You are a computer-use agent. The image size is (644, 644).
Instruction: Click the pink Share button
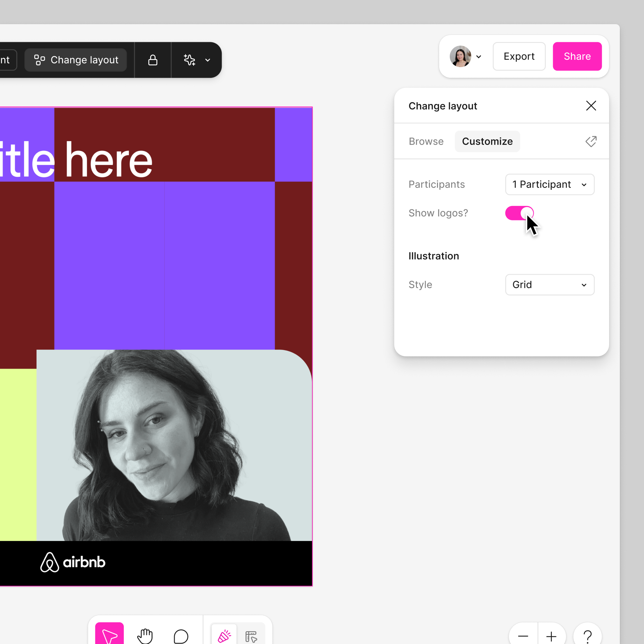coord(577,56)
